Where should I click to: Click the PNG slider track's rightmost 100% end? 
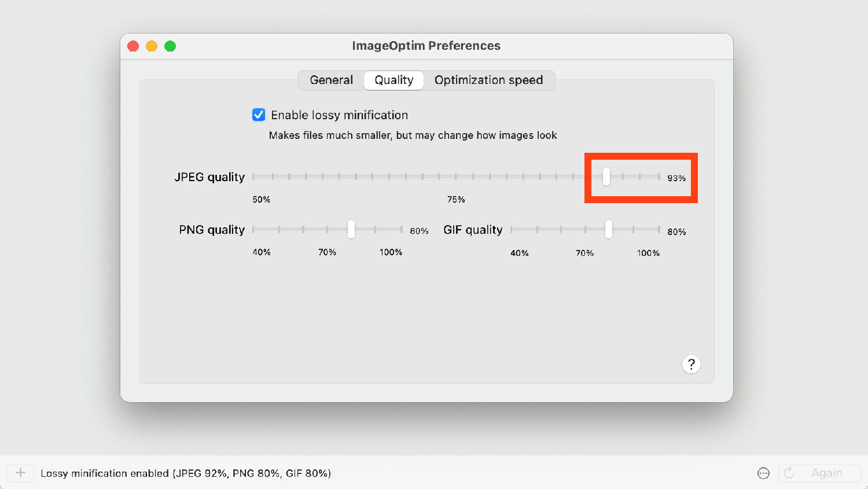400,229
